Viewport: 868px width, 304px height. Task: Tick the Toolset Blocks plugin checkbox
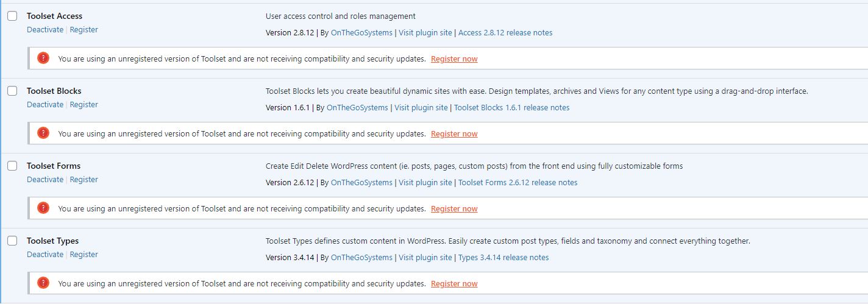[12, 91]
